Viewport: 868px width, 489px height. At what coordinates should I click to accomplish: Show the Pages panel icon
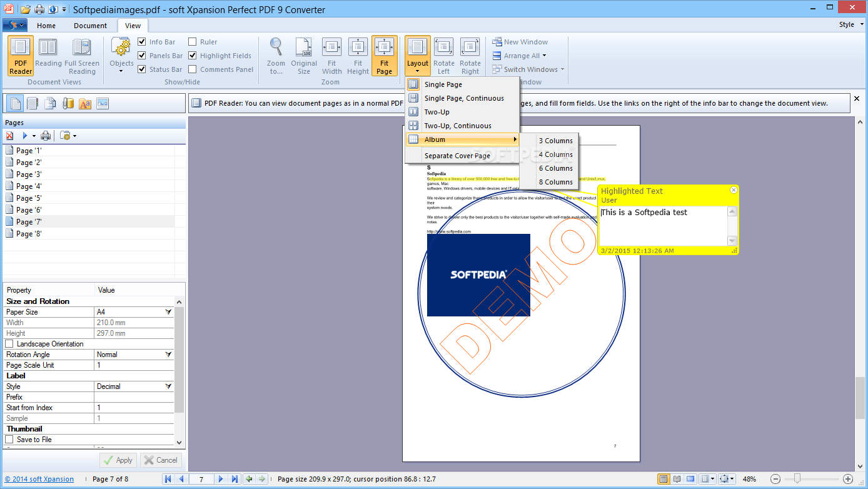click(x=15, y=103)
